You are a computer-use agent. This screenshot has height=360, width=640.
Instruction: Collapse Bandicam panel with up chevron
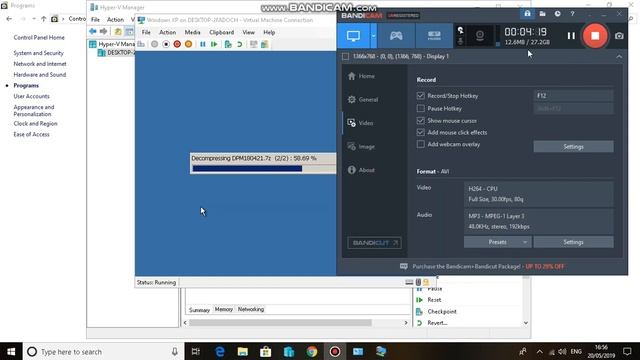pos(619,56)
